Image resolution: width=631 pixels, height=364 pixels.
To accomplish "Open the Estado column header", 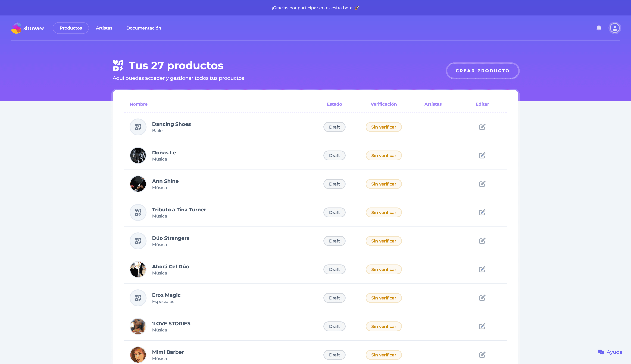I will (x=334, y=104).
